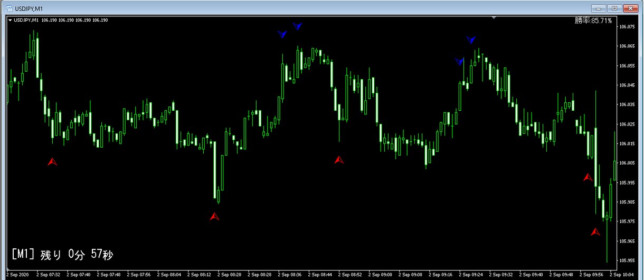Click the 2 Sep 09:32 time axis label
Viewport: 644px width, 280px height.
click(501, 275)
